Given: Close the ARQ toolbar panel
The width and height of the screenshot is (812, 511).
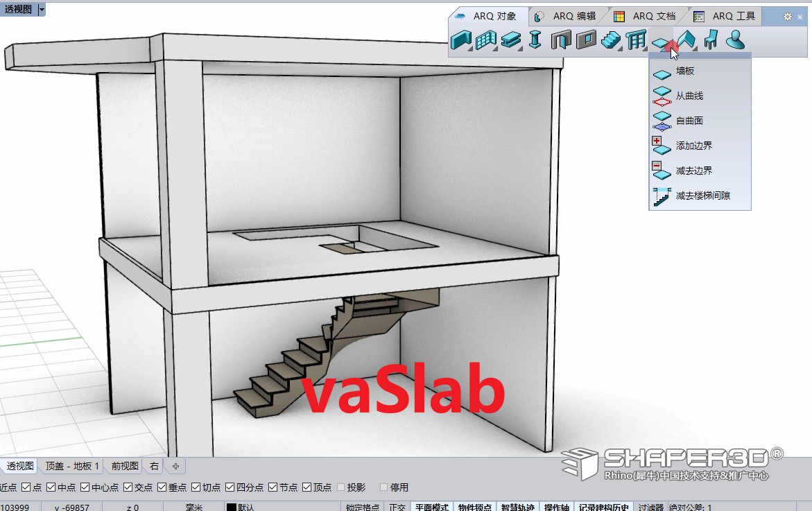Looking at the screenshot, I should pyautogui.click(x=800, y=17).
